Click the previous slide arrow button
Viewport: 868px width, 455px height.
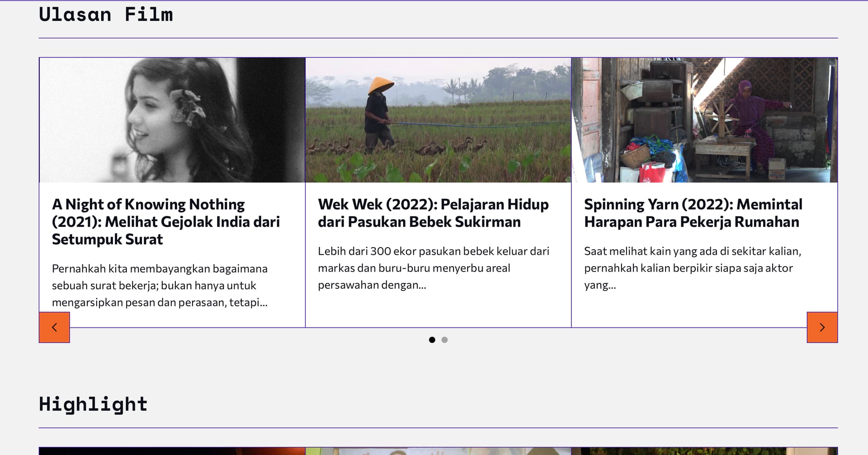[x=54, y=327]
